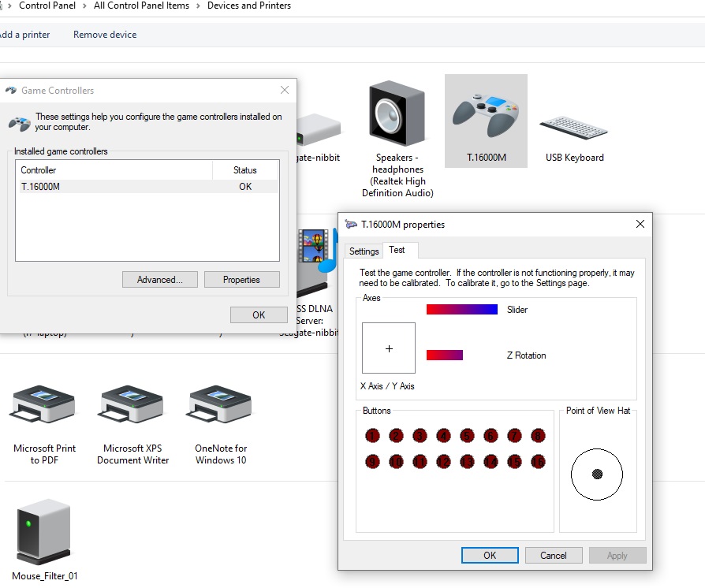Confirm OK in Game Controllers dialog

[x=259, y=314]
